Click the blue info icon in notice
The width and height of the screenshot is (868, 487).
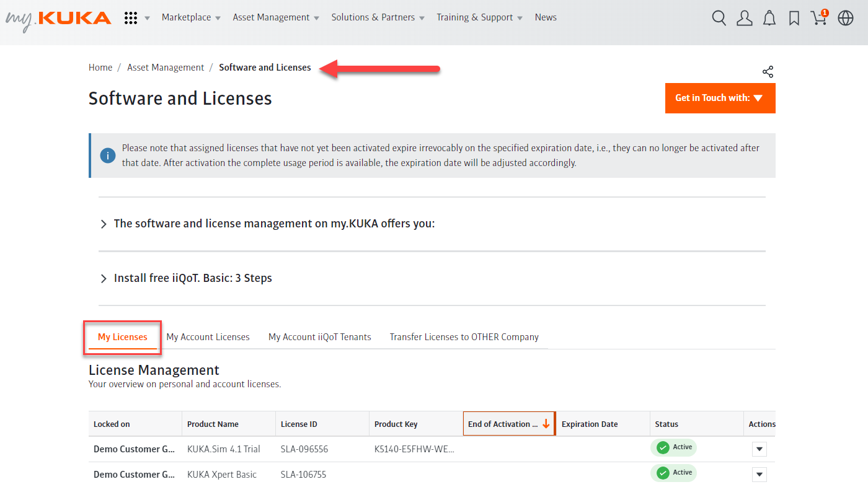108,156
